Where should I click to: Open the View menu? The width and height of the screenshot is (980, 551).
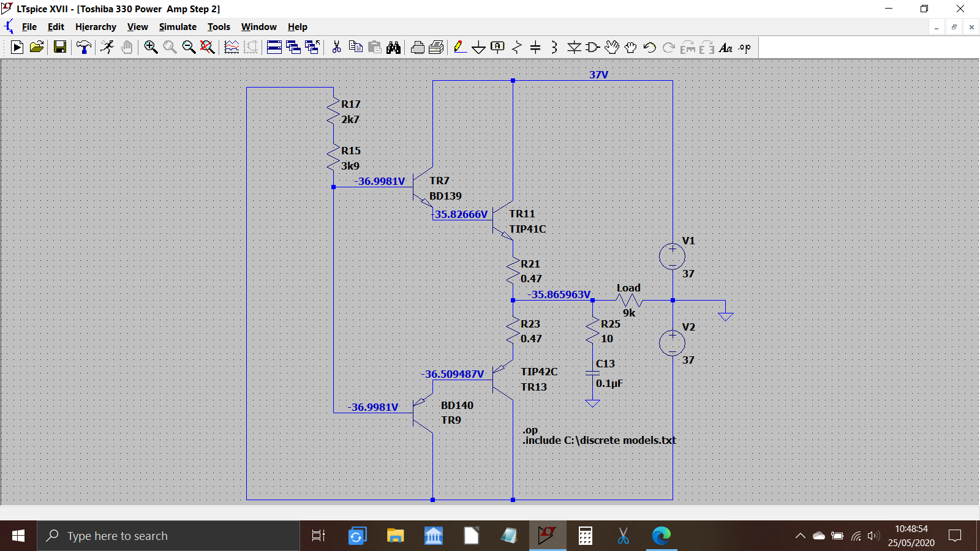138,27
